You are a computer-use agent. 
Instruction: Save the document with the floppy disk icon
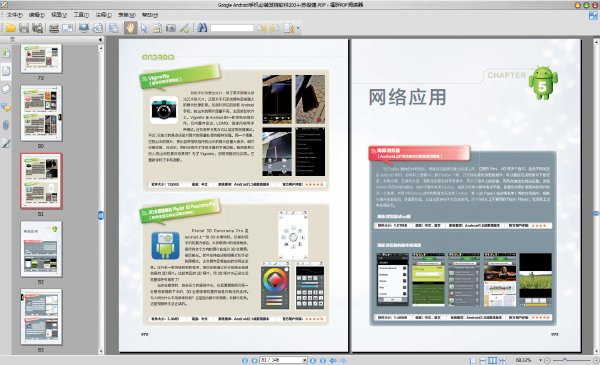click(24, 28)
